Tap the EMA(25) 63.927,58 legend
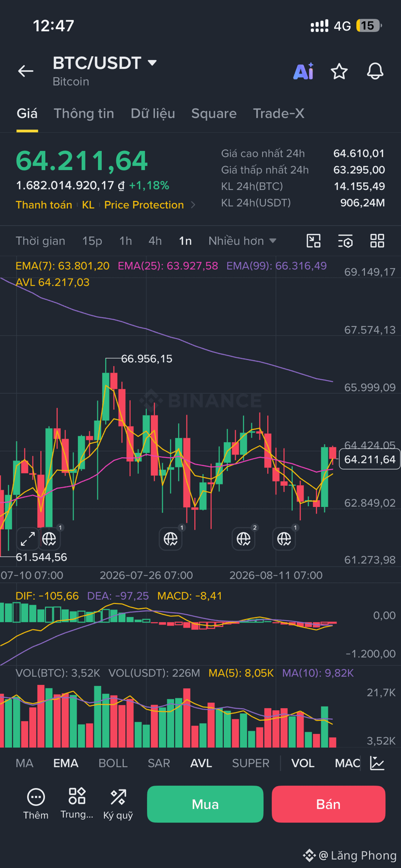 tap(168, 266)
